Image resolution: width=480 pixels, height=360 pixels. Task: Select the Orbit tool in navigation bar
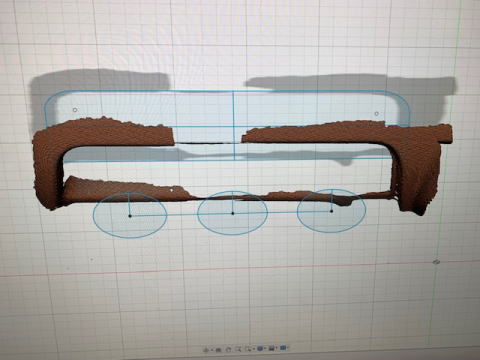(x=205, y=349)
